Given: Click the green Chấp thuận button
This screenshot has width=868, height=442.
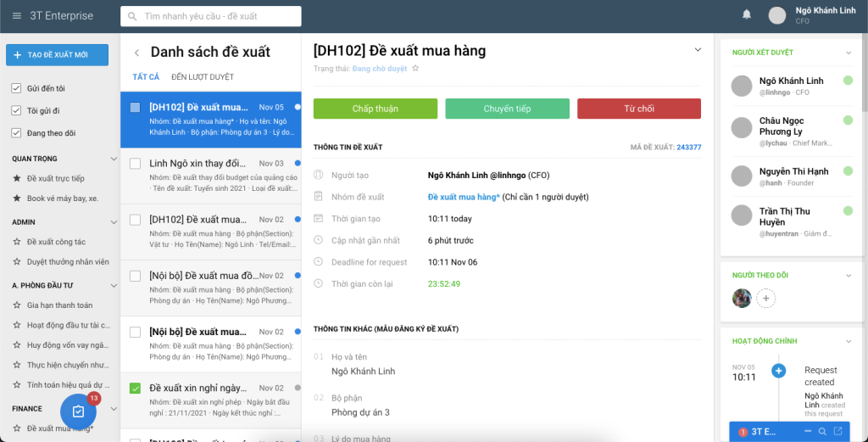Looking at the screenshot, I should (x=376, y=109).
